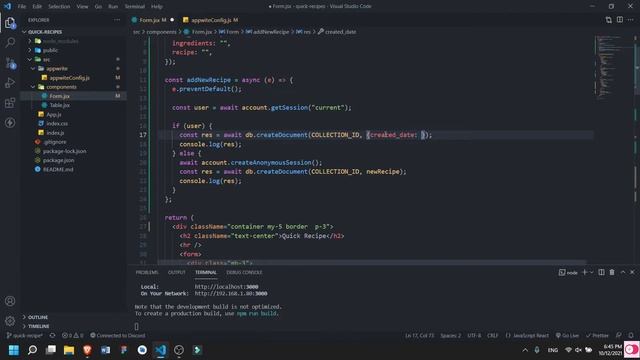Create a new terminal with plus icon

pyautogui.click(x=584, y=272)
